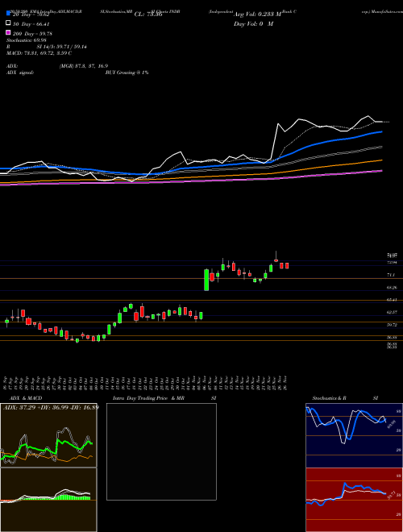Click the 68.26 price axis label
This screenshot has height=532, width=403.
(x=392, y=288)
